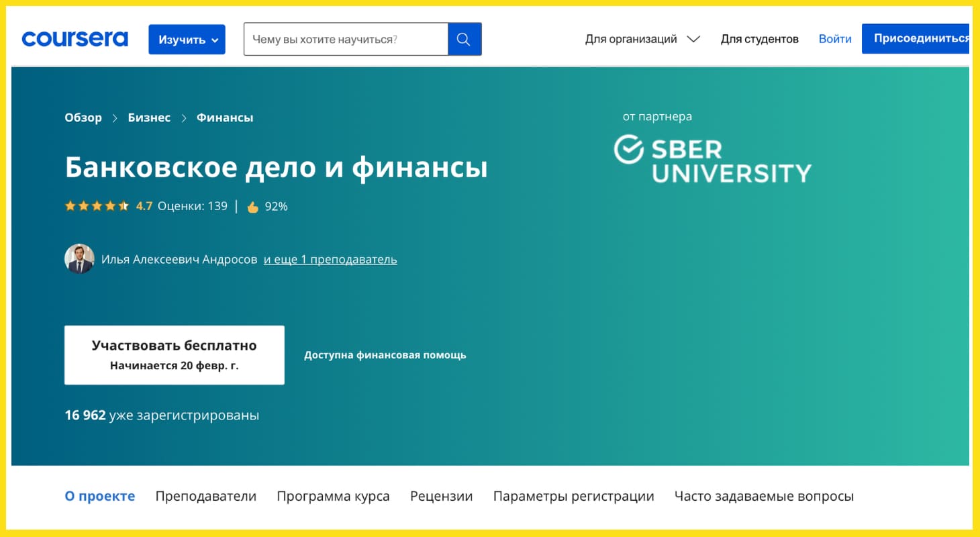
Task: Click the Присоединиться button
Action: (917, 39)
